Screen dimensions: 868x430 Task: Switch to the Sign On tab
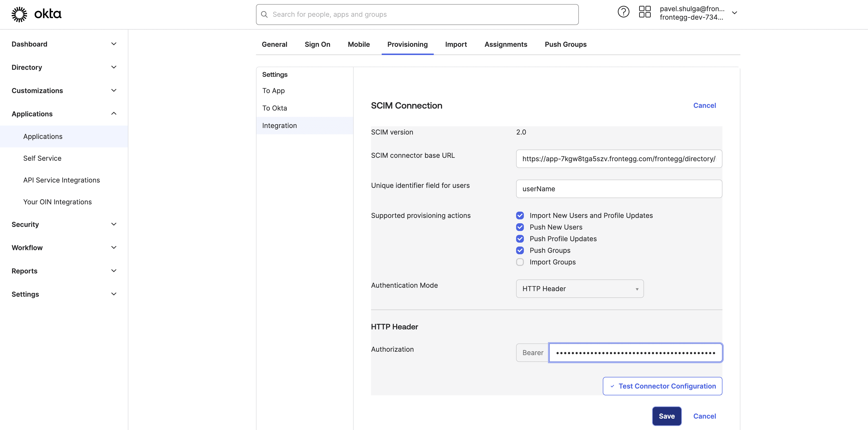click(318, 45)
